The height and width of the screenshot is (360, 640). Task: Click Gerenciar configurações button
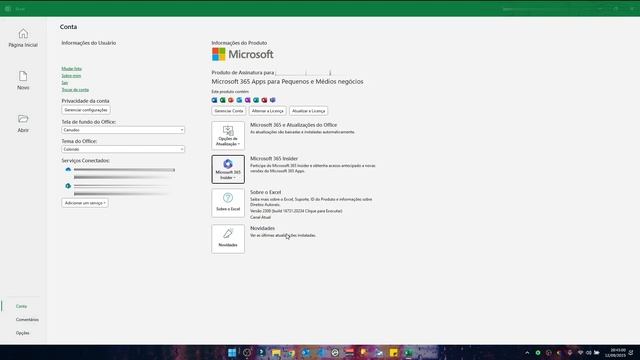click(86, 110)
